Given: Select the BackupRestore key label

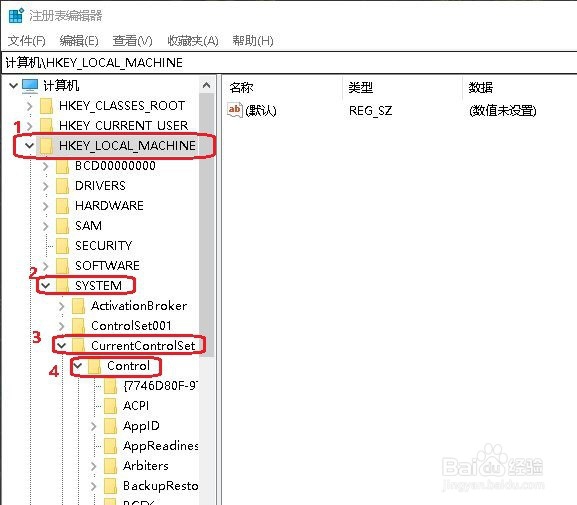Looking at the screenshot, I should tap(161, 486).
